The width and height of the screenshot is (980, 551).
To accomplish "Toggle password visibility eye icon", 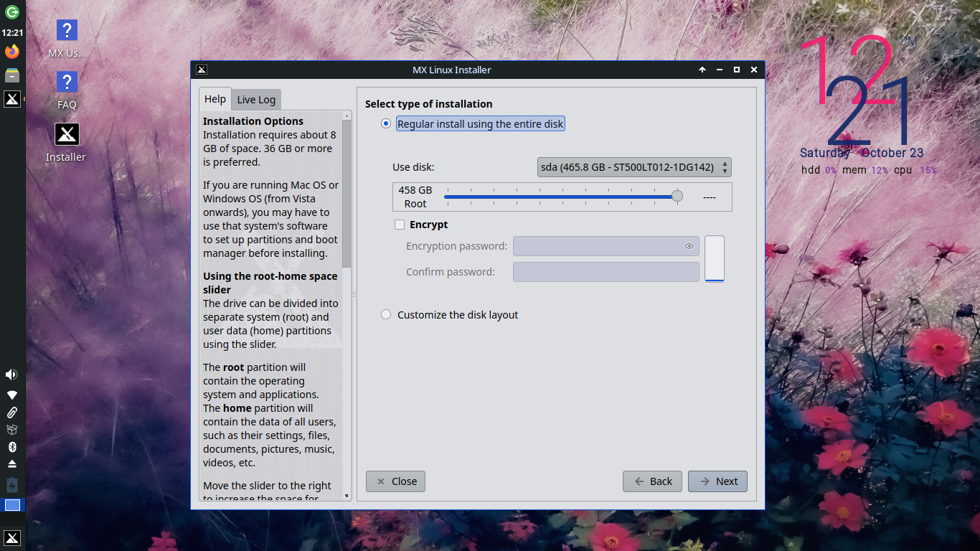I will pos(689,246).
